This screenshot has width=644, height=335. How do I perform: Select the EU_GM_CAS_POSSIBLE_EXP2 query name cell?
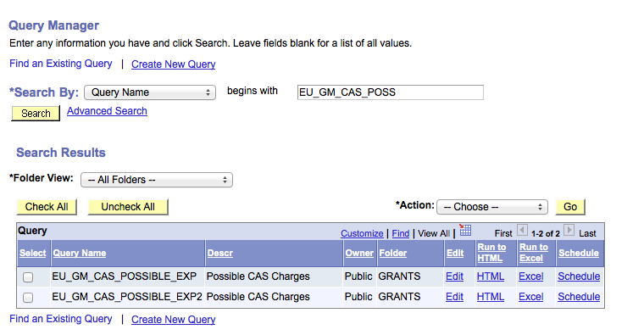[x=127, y=297]
